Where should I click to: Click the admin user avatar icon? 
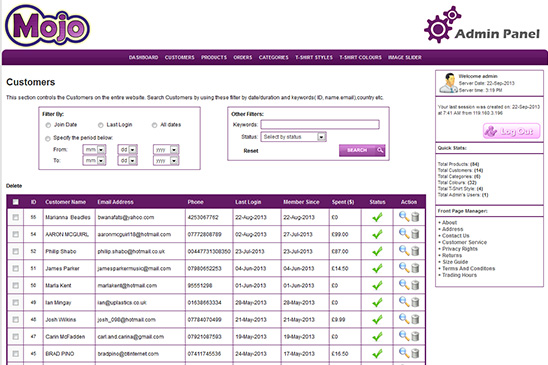[x=448, y=83]
